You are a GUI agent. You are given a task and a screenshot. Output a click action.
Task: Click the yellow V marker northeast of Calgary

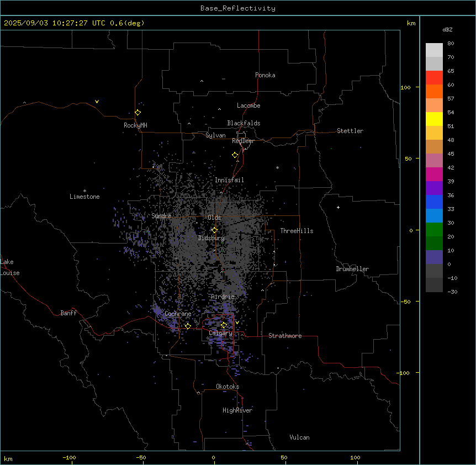(x=237, y=323)
